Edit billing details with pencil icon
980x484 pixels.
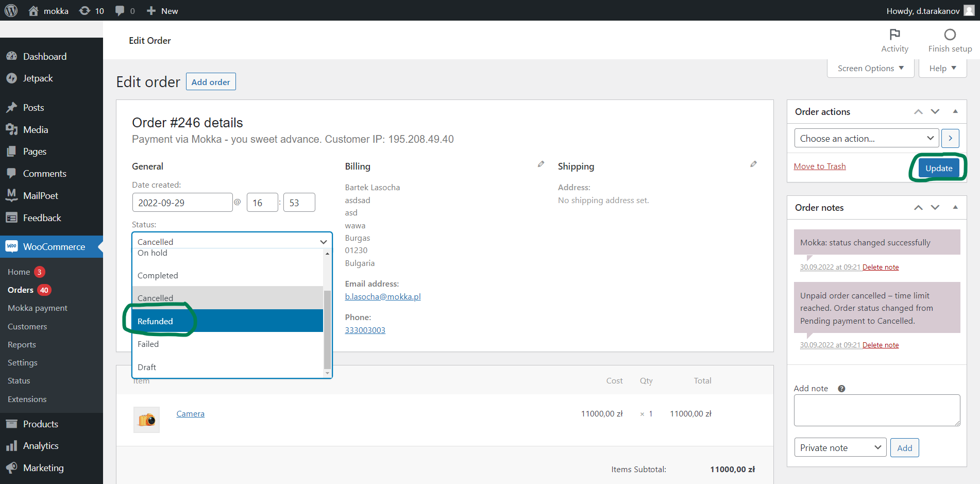[540, 164]
